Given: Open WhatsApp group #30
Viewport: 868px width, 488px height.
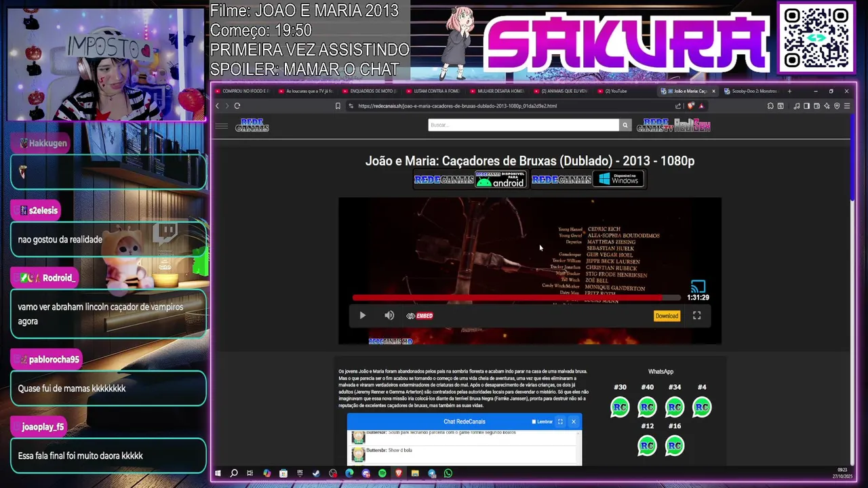Looking at the screenshot, I should click(620, 407).
